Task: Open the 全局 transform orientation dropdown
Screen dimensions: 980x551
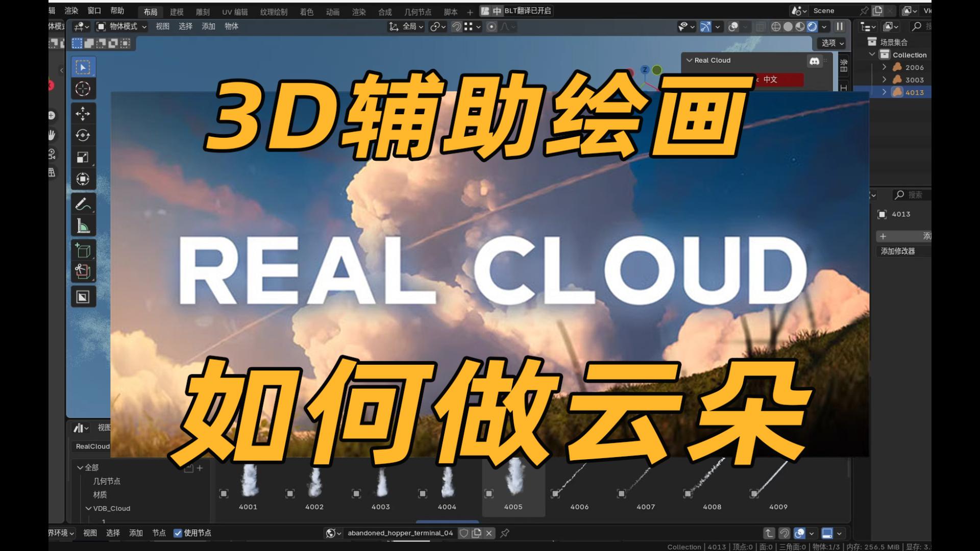Action: [x=407, y=27]
